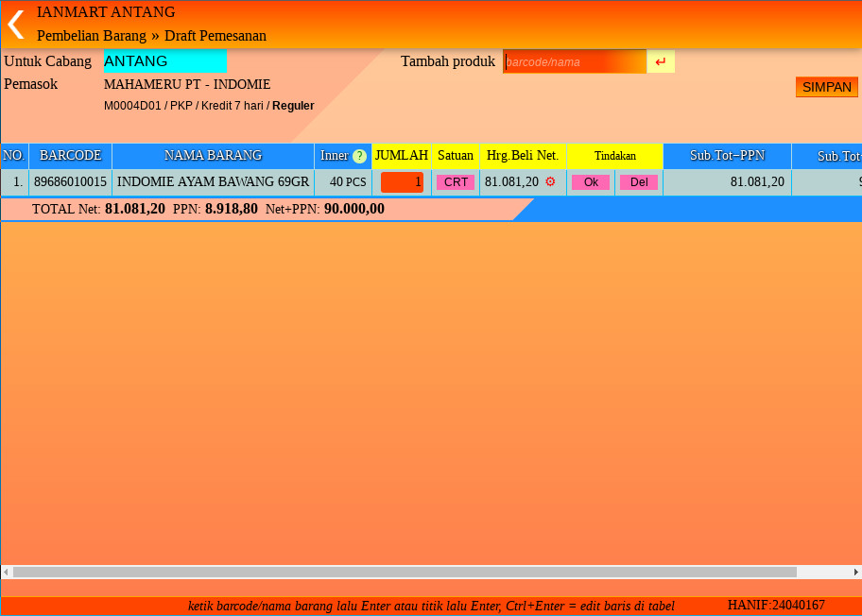Open Pembelian Barang breadcrumb link
Screen dimensions: 862x616
92,36
